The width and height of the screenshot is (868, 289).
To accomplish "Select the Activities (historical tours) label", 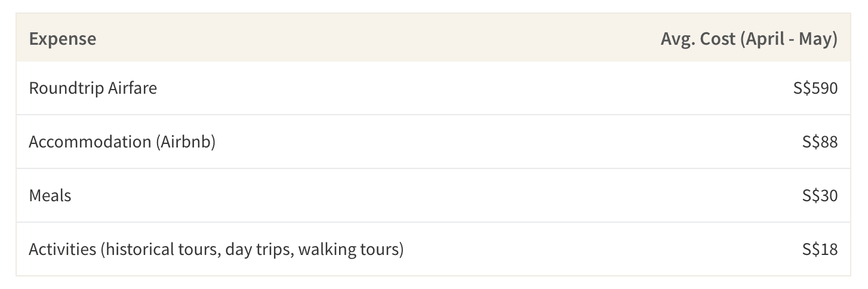I will pos(216,250).
